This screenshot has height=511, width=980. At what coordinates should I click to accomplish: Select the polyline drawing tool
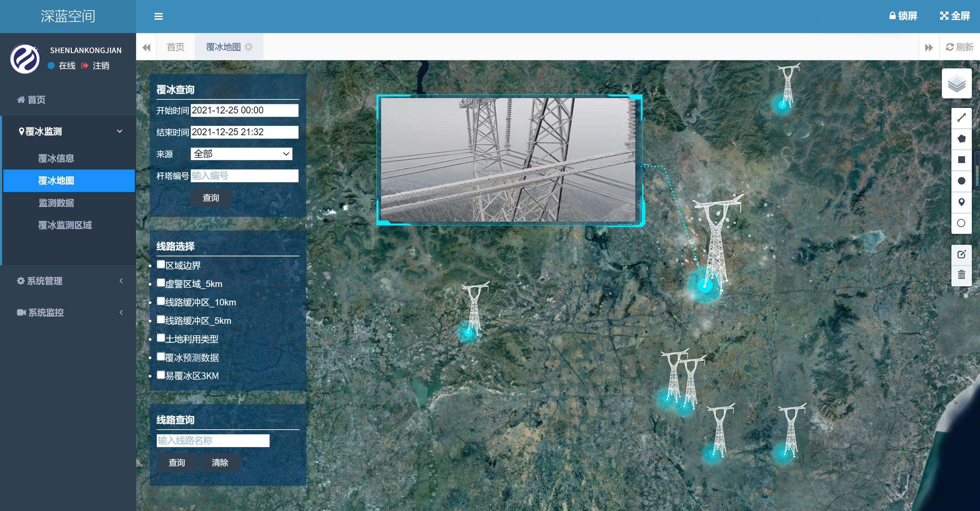click(x=961, y=117)
